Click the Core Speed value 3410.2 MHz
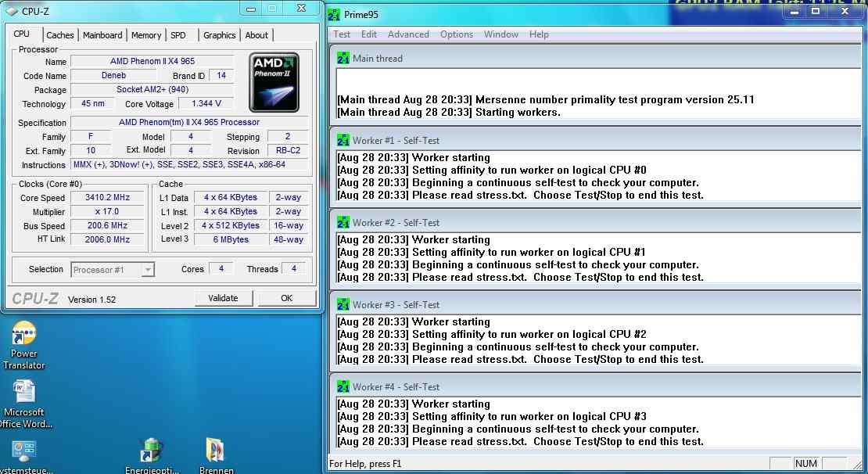 [x=107, y=197]
